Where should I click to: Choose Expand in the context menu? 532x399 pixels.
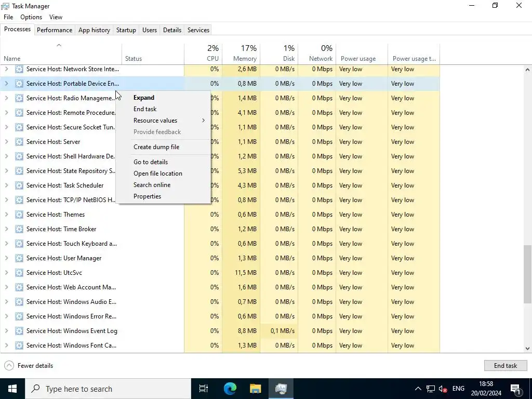pos(163,98)
